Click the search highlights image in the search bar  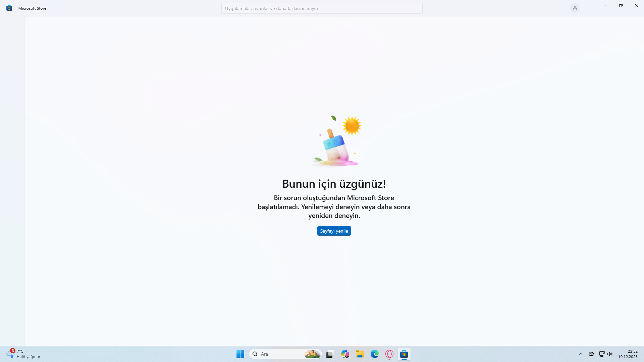click(312, 354)
